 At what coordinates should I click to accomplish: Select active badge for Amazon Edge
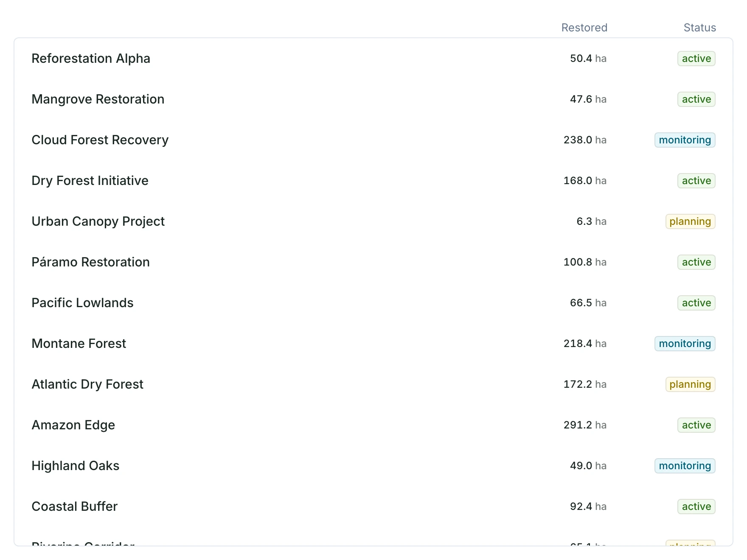[x=696, y=425]
